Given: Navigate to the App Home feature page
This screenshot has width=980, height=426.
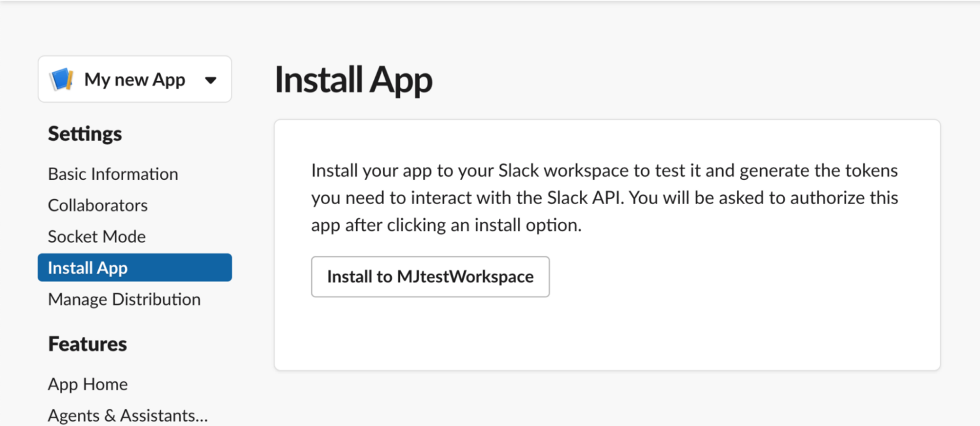Looking at the screenshot, I should (87, 384).
